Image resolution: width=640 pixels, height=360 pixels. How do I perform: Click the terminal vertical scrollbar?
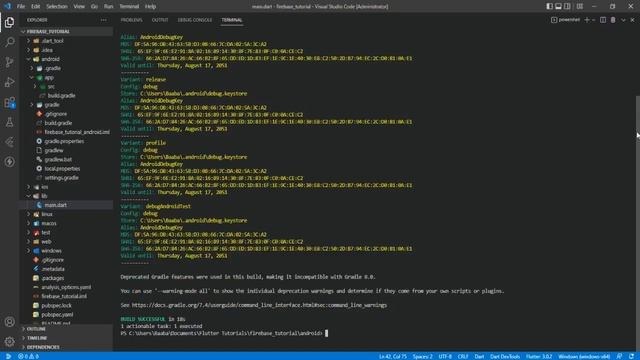(x=638, y=223)
